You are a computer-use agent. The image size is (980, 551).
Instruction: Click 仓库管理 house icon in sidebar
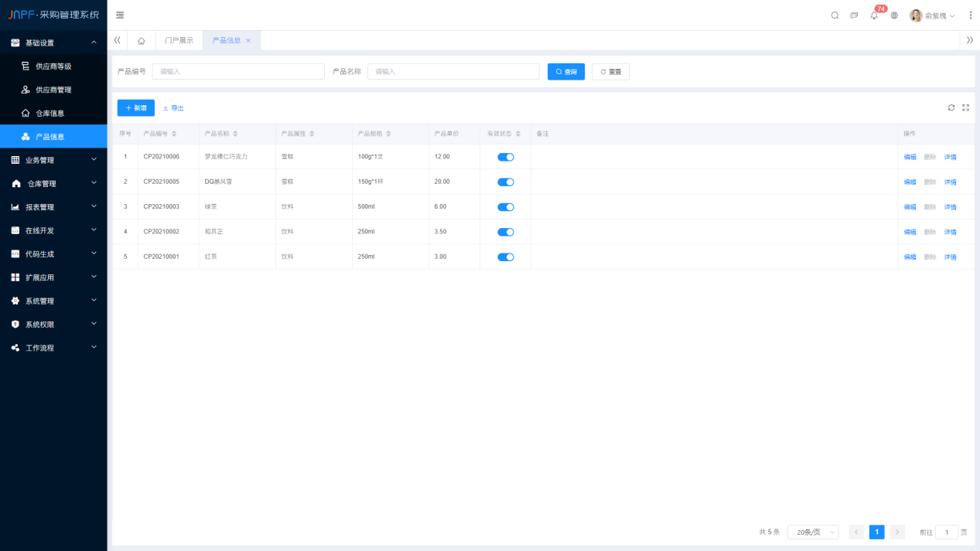16,184
